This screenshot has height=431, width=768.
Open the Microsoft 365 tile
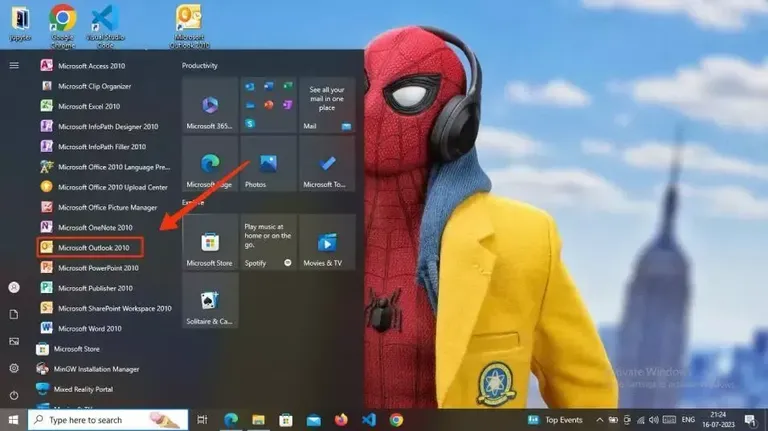click(210, 105)
